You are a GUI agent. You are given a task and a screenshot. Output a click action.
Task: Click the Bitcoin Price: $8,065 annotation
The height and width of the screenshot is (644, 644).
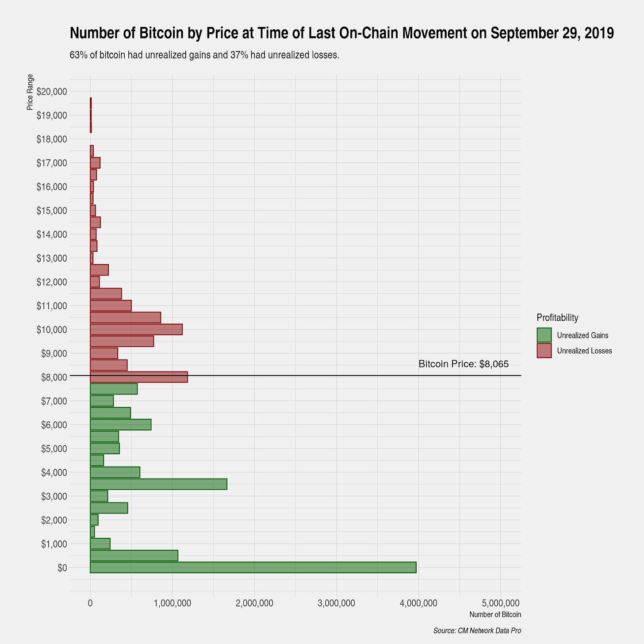click(464, 364)
